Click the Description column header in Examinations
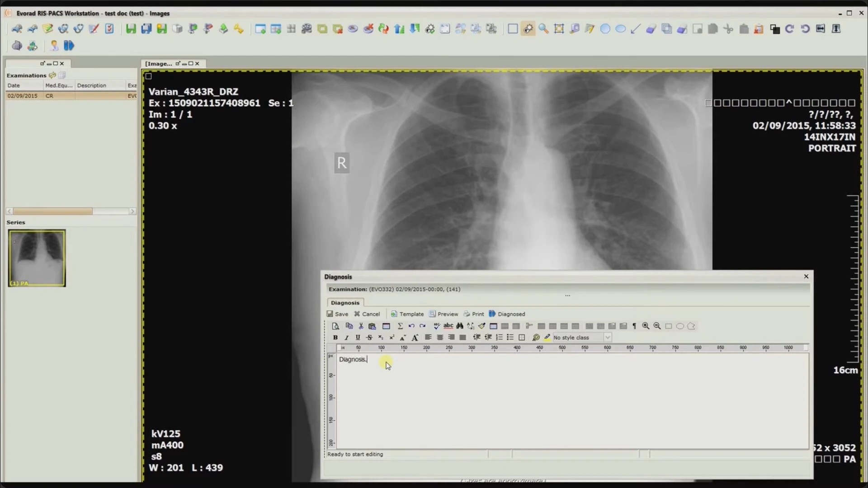The image size is (868, 488). pos(100,85)
